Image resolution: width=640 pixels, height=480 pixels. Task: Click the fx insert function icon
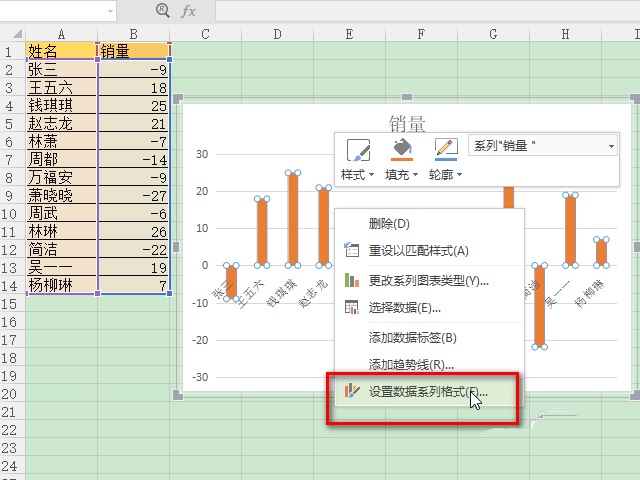[x=189, y=10]
